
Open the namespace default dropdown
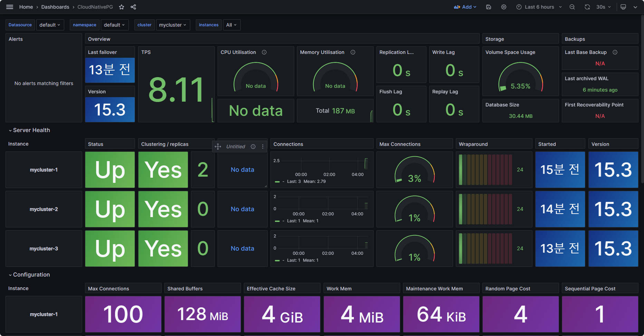click(x=115, y=25)
